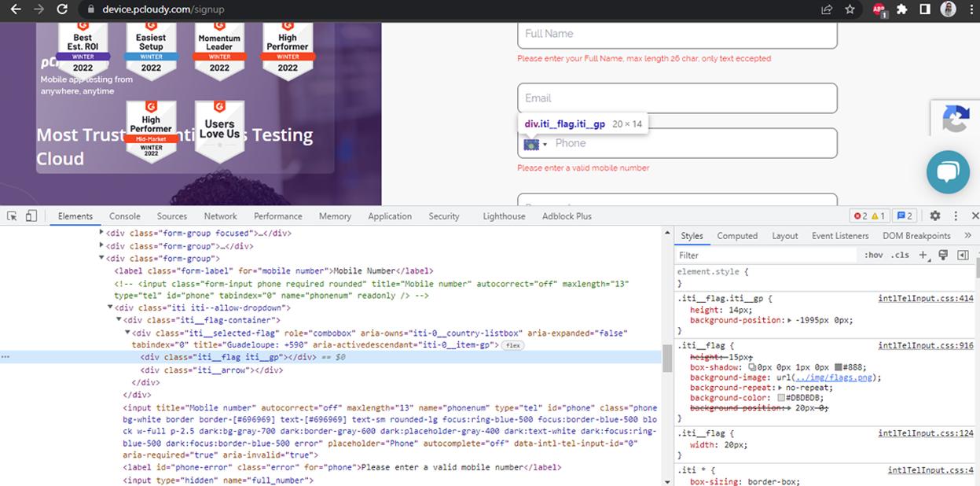This screenshot has height=486, width=980.
Task: Click the ellipsis on selected DOM row
Action: pyautogui.click(x=6, y=357)
